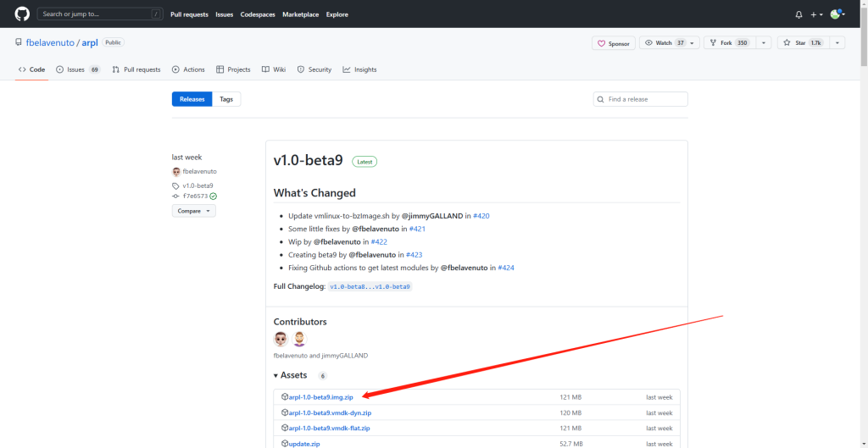Star the arpl repository
Screen dimensions: 868x448
click(x=802, y=42)
